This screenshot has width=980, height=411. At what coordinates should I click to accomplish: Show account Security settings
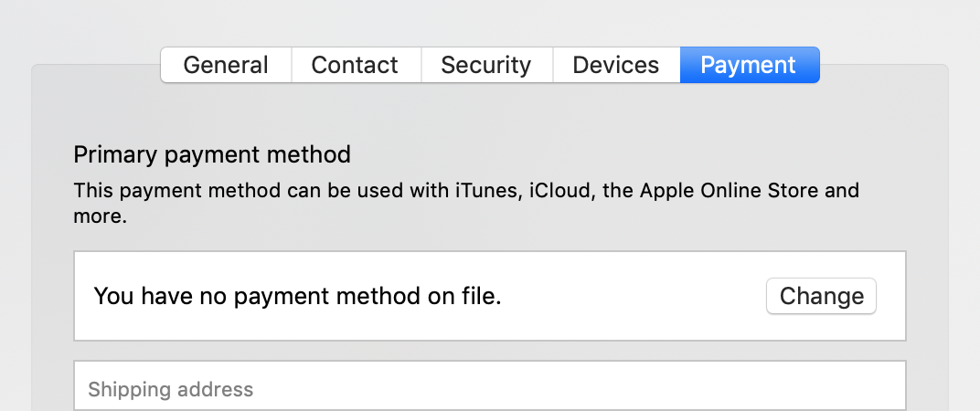[485, 66]
